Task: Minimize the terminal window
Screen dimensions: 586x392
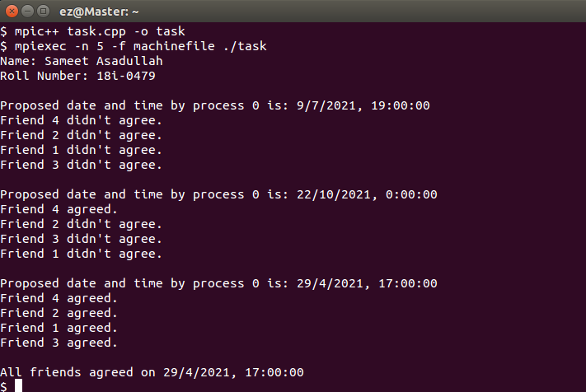Action: click(28, 12)
